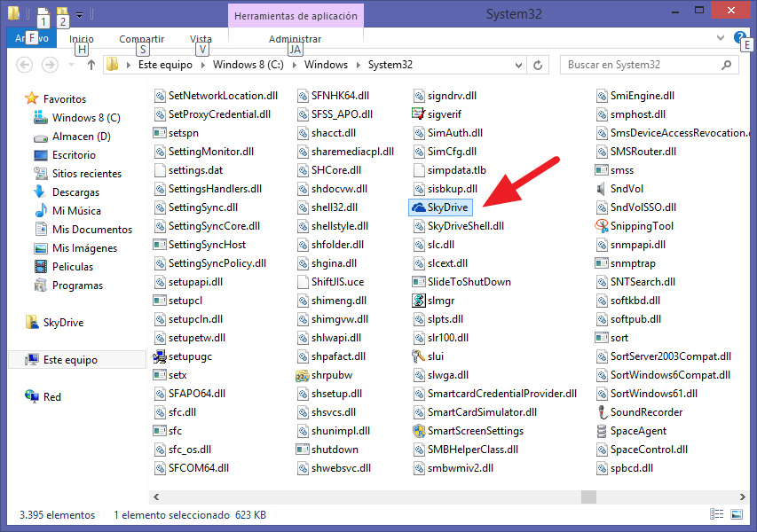The width and height of the screenshot is (757, 532).
Task: Open the Quick Access Toolbar customize dropdown
Action: 80,15
